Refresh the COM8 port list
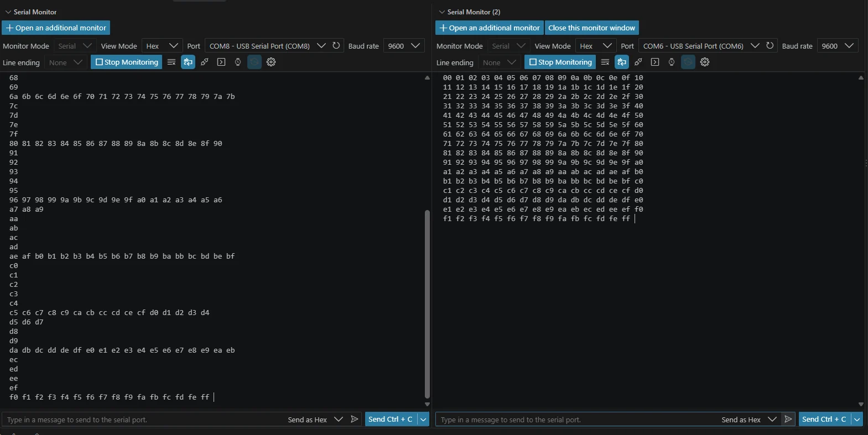The height and width of the screenshot is (435, 868). (336, 45)
